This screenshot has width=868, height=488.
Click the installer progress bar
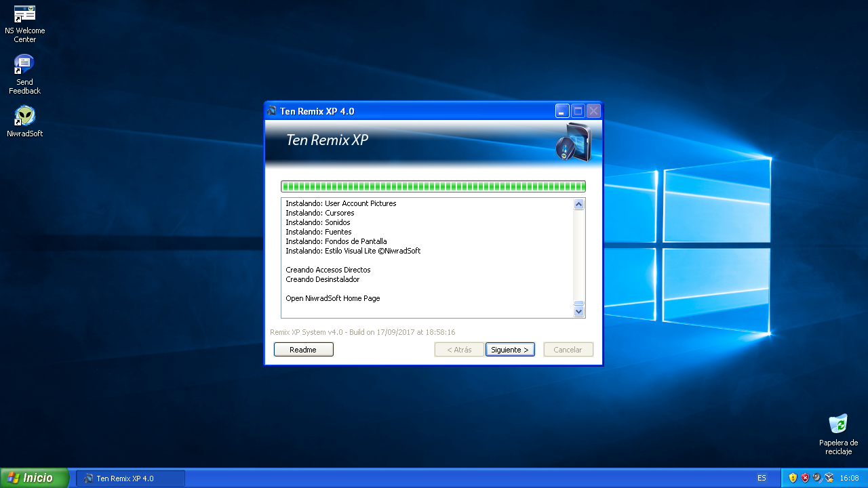click(433, 186)
